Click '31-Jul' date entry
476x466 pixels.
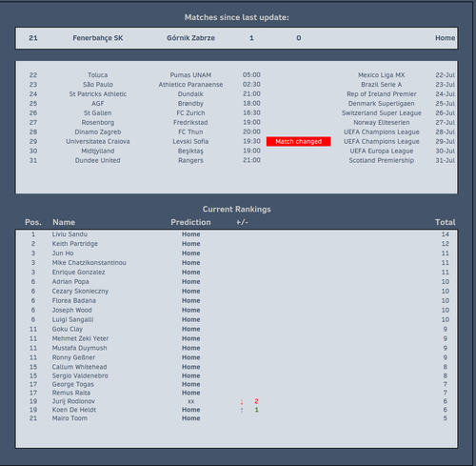pos(445,160)
